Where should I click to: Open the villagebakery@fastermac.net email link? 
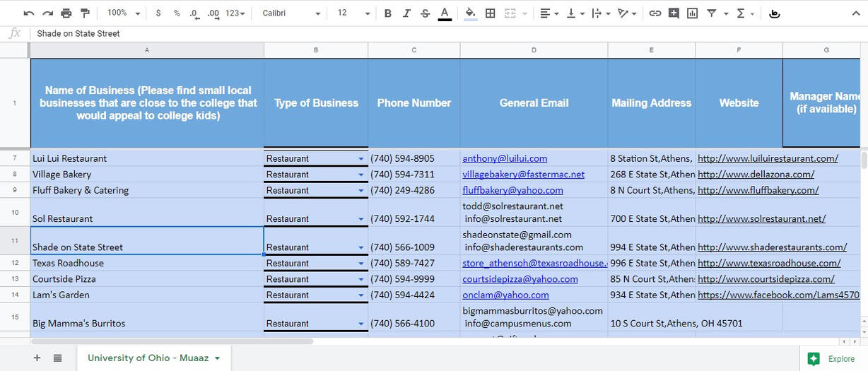(x=524, y=174)
